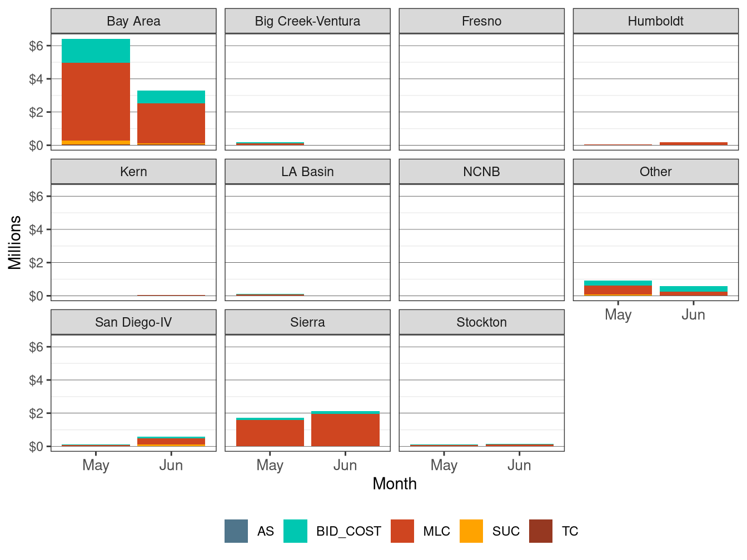Click the Bay Area June BID_COST bar segment

(x=171, y=97)
